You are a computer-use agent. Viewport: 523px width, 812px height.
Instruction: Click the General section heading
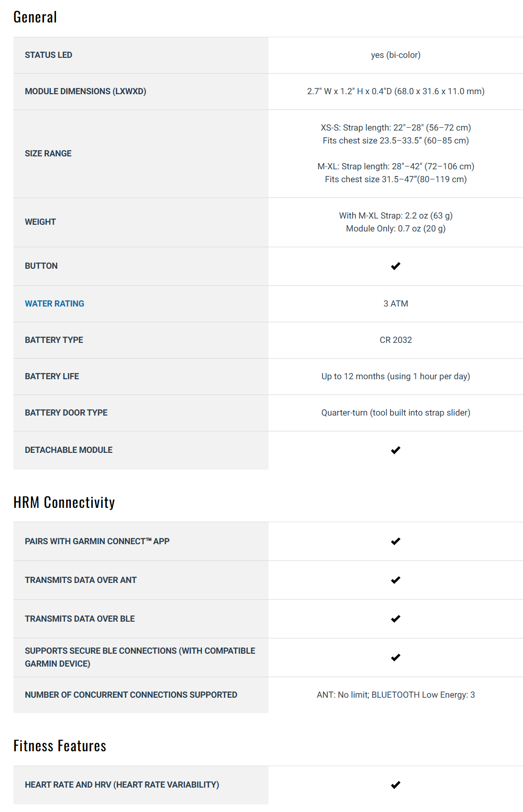35,17
